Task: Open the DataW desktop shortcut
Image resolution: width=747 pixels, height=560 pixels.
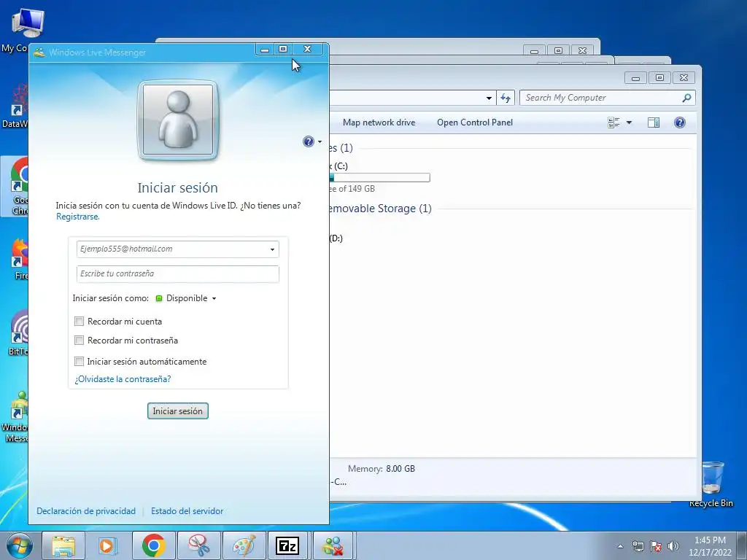Action: (x=15, y=106)
